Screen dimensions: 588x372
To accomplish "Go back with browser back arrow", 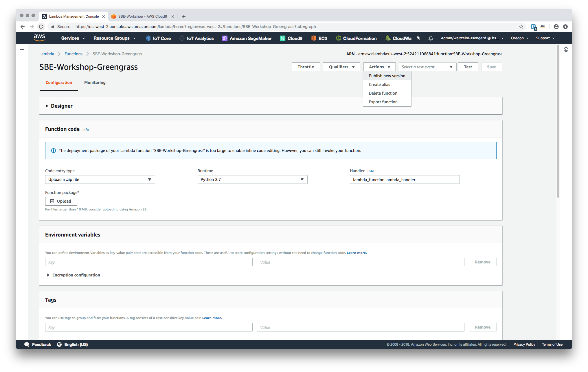I will (x=23, y=27).
